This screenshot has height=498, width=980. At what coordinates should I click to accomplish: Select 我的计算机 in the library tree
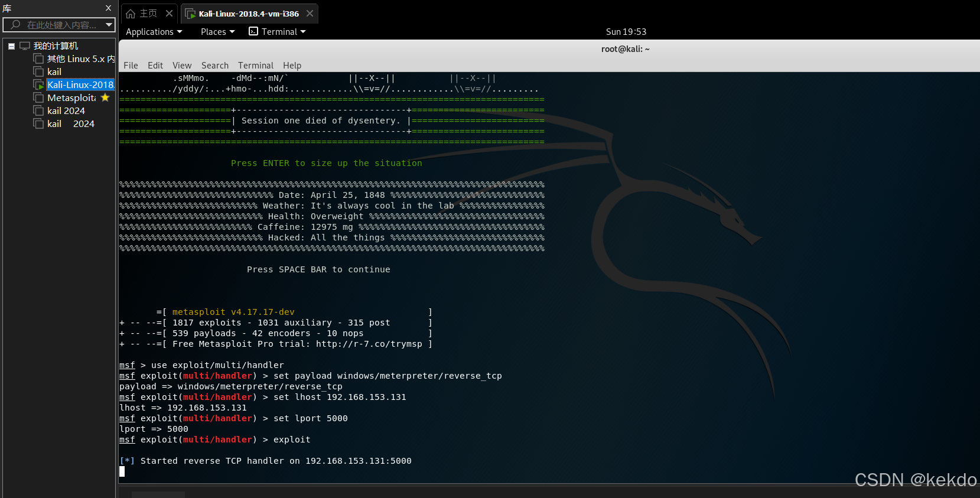(x=56, y=46)
